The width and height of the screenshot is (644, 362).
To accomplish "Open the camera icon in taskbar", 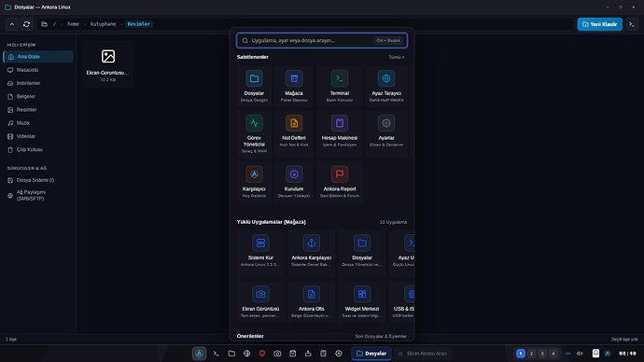I will [277, 354].
